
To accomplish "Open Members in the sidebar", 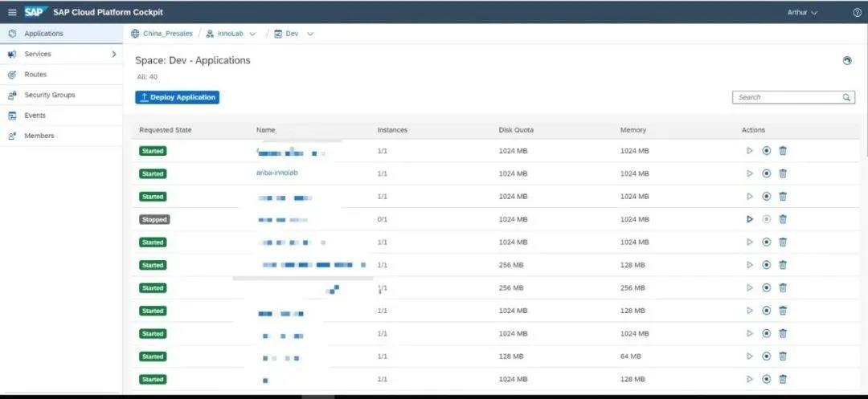I will coord(61,136).
